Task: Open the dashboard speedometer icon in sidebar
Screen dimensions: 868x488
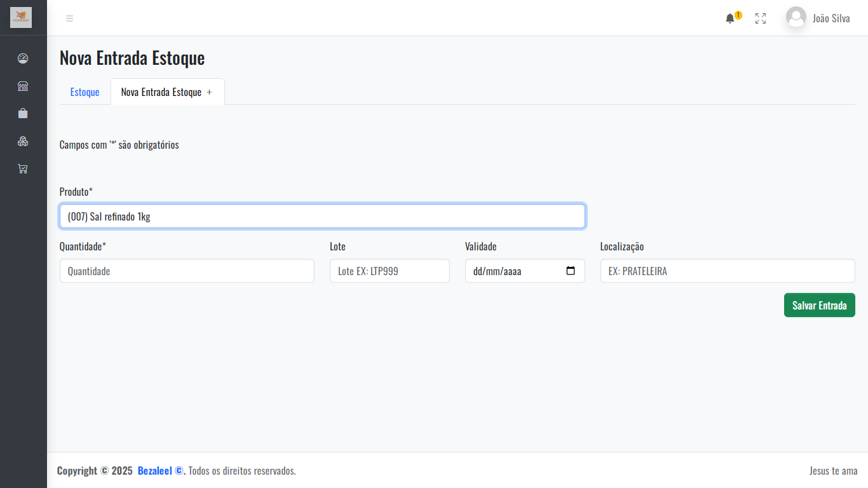Action: (23, 58)
